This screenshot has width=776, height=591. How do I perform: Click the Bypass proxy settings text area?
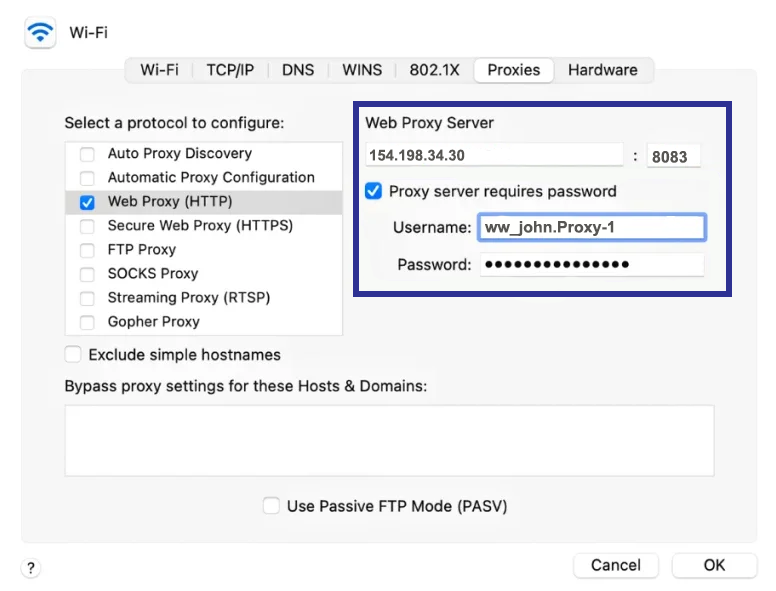click(389, 440)
